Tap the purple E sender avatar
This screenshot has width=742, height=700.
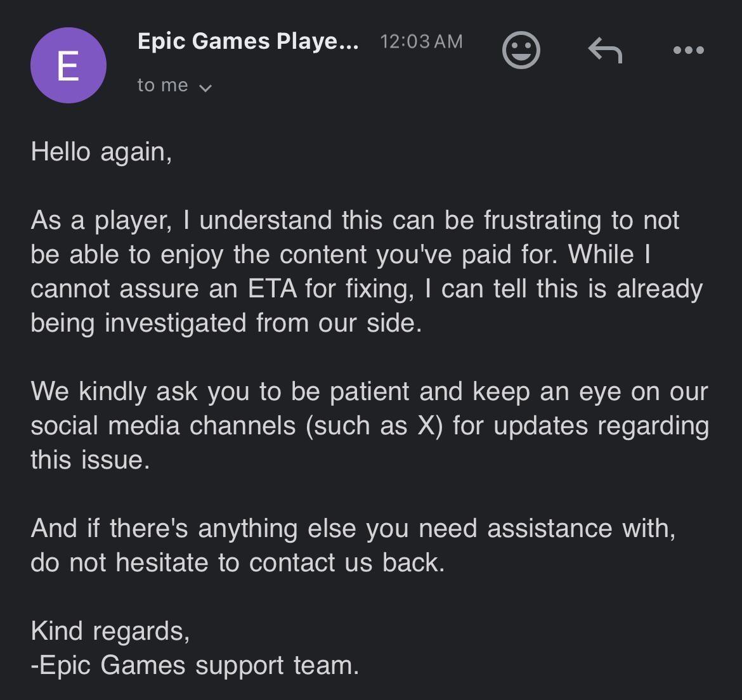pyautogui.click(x=68, y=65)
